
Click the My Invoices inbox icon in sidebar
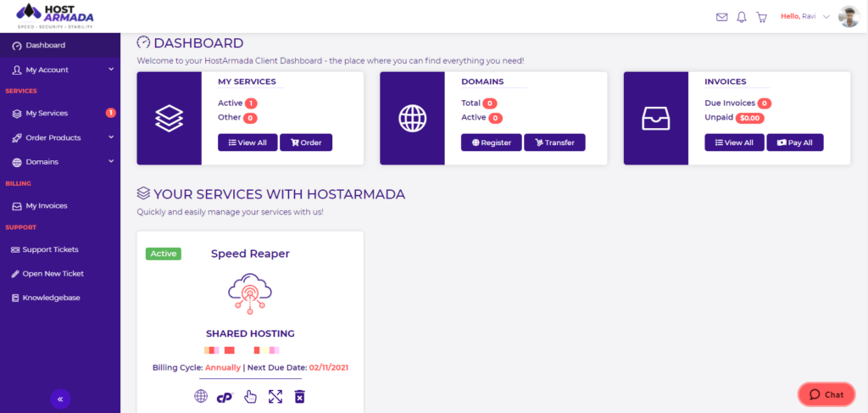pyautogui.click(x=17, y=206)
